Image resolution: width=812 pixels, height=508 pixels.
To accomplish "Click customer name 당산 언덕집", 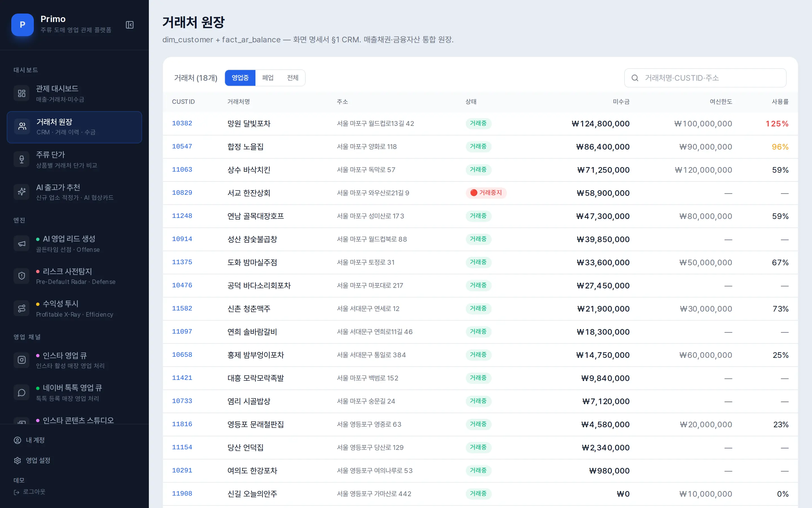I will point(245,448).
